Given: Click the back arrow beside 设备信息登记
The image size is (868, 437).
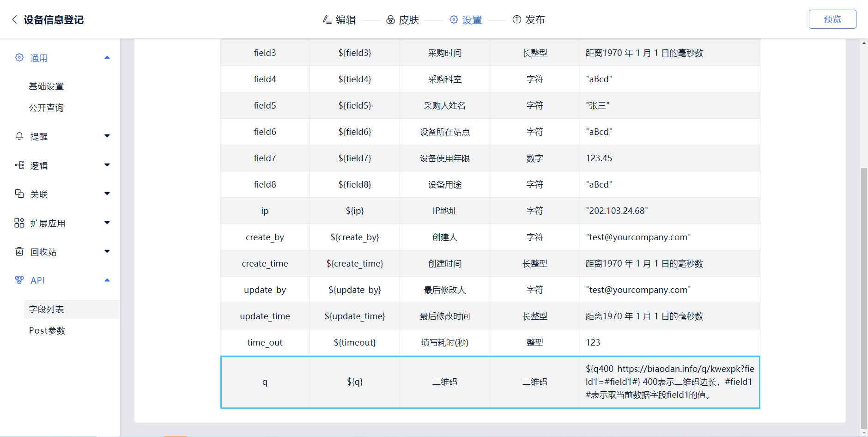Looking at the screenshot, I should click(14, 19).
